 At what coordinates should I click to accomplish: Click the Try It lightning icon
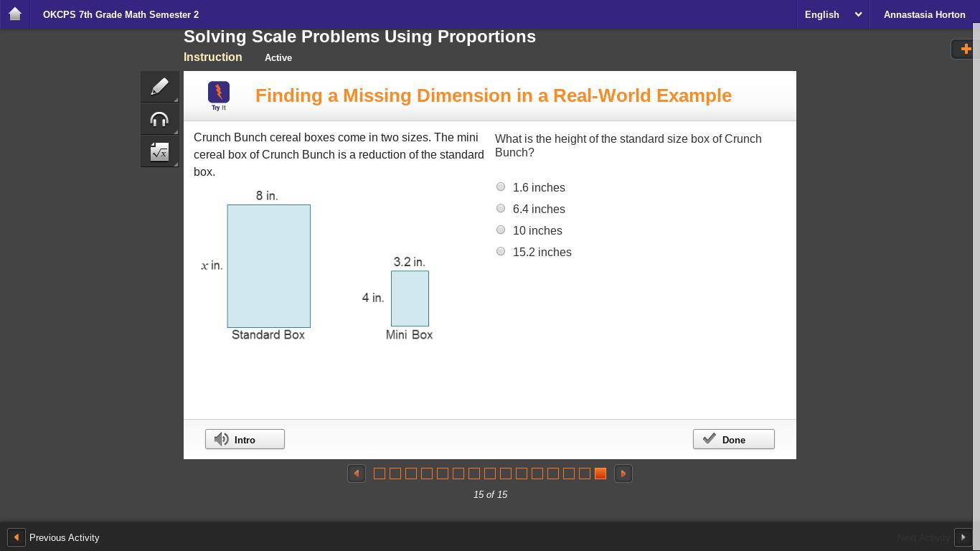219,93
